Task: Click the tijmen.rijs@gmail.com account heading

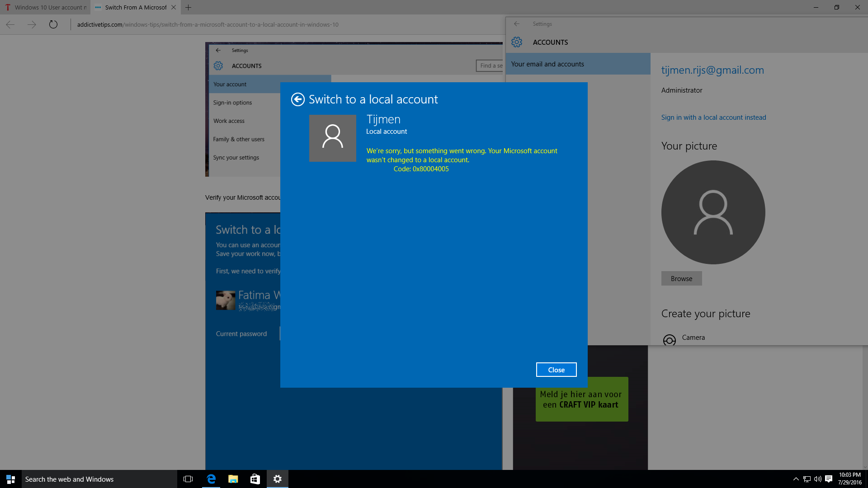Action: 712,70
